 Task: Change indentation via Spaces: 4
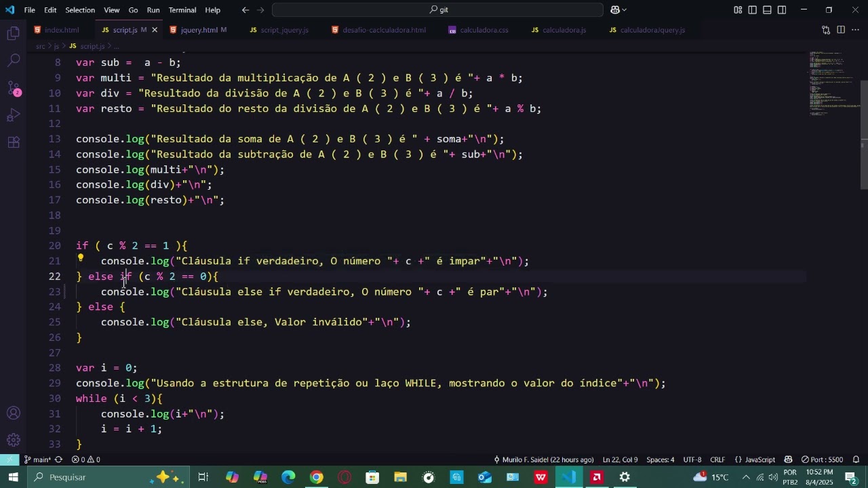(660, 460)
